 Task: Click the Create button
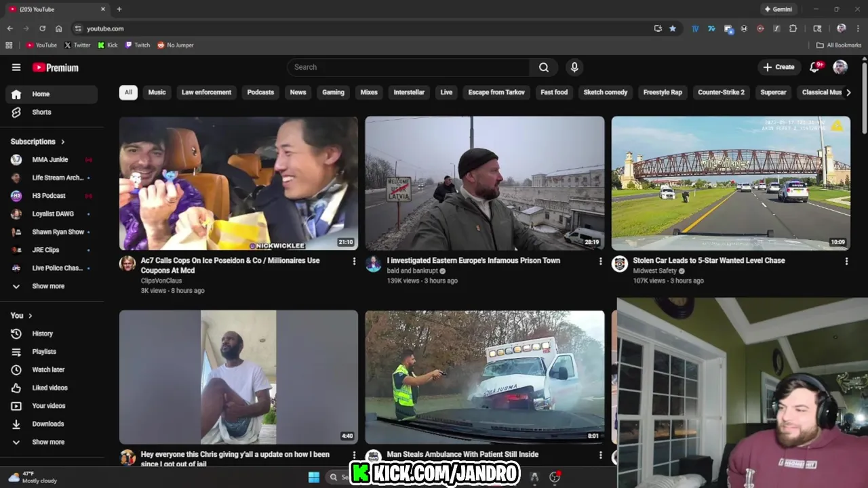[x=778, y=67]
